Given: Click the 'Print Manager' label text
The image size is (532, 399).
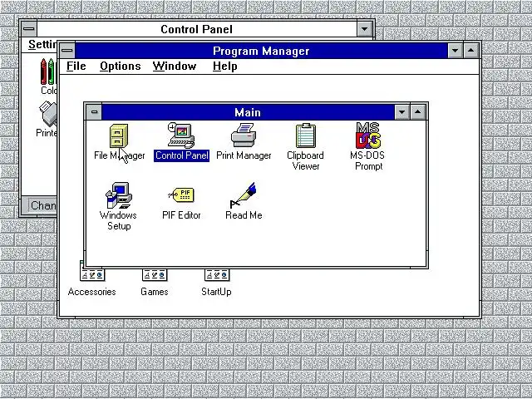Looking at the screenshot, I should (244, 155).
